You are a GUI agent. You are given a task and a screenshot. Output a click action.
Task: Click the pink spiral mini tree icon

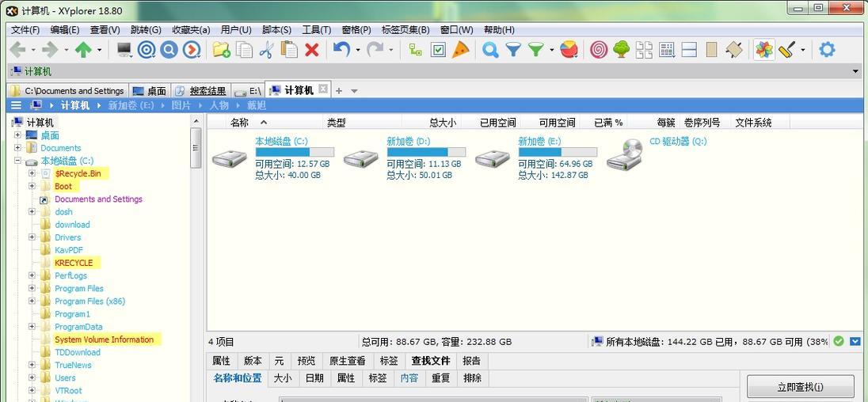599,50
